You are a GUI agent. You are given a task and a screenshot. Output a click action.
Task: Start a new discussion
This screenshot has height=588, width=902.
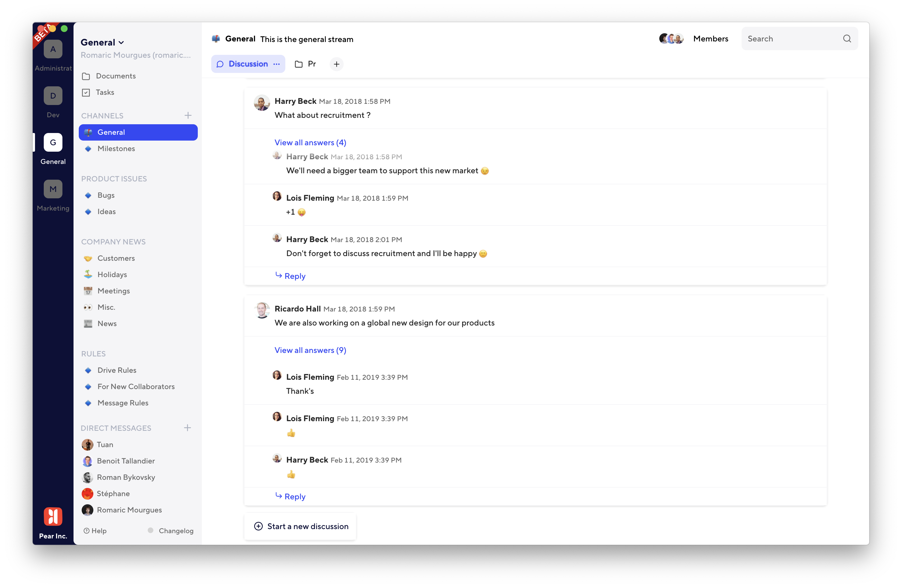(300, 526)
